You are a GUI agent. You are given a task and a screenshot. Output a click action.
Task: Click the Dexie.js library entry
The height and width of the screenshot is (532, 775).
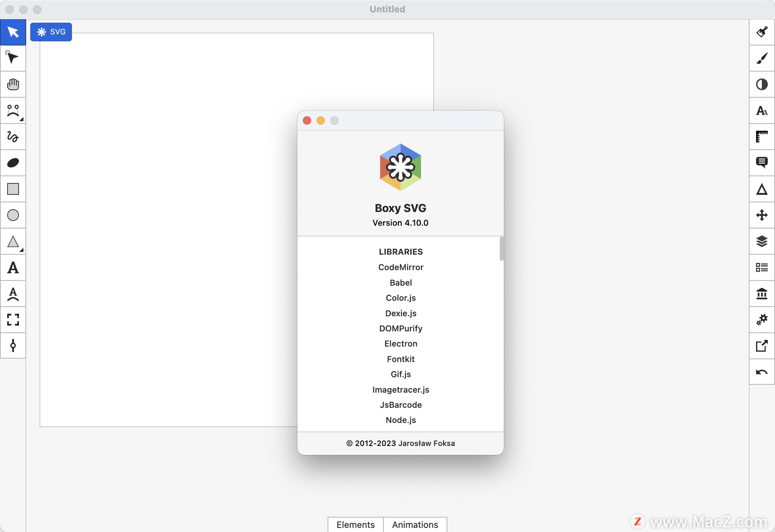[x=400, y=313]
